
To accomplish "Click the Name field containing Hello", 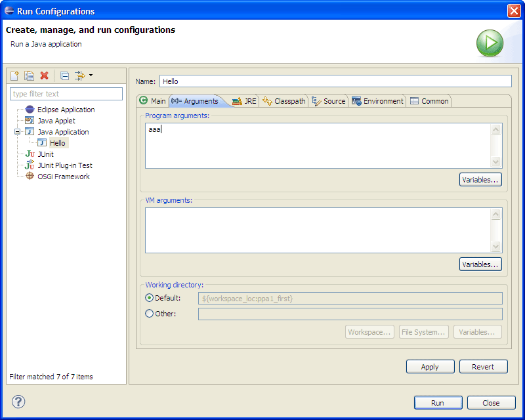I will 335,81.
